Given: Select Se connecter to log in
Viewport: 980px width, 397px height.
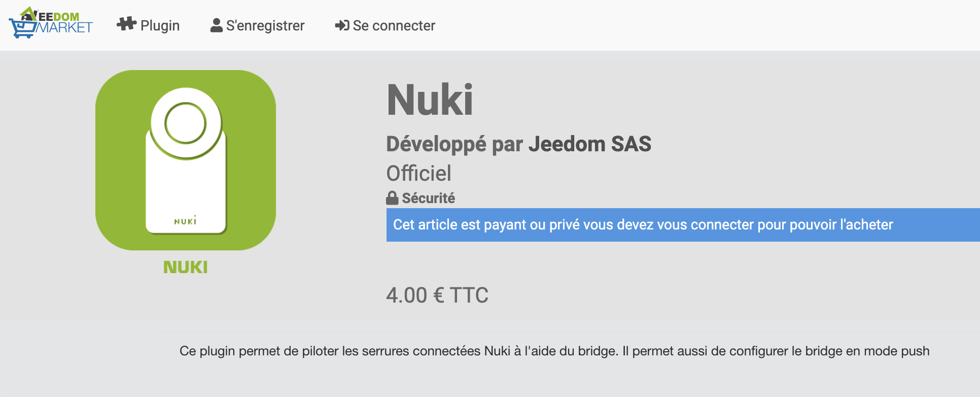Looking at the screenshot, I should point(385,25).
